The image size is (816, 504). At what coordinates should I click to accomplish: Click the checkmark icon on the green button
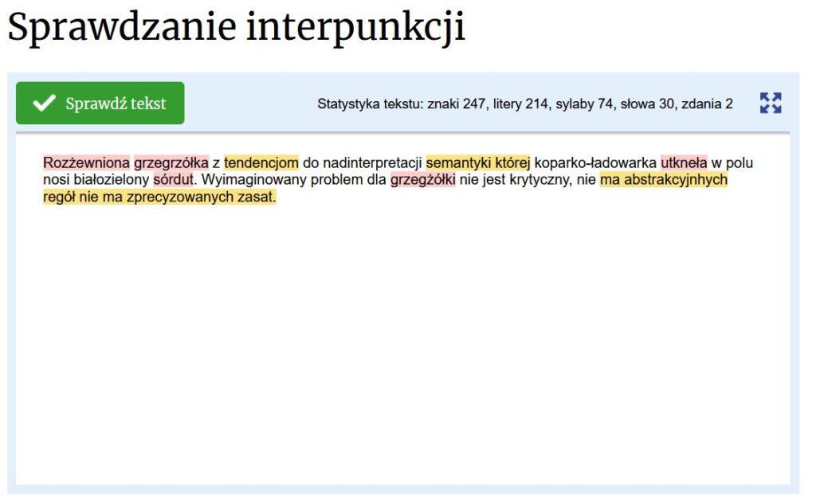click(x=45, y=103)
